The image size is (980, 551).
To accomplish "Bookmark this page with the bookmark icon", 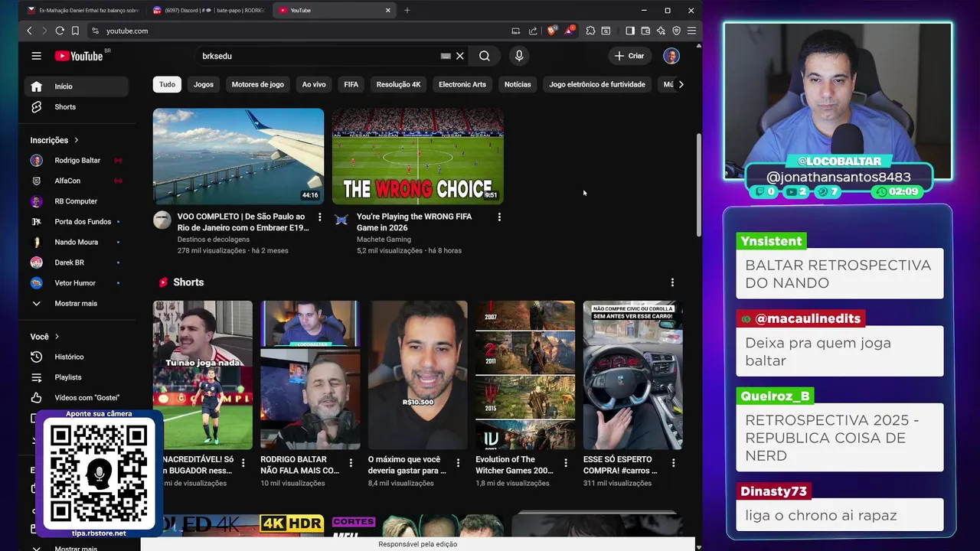I will click(75, 31).
